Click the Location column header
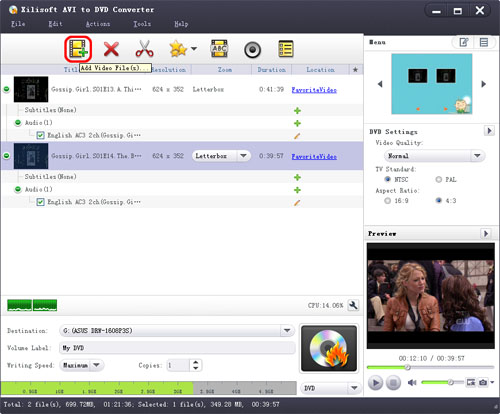 click(x=320, y=70)
